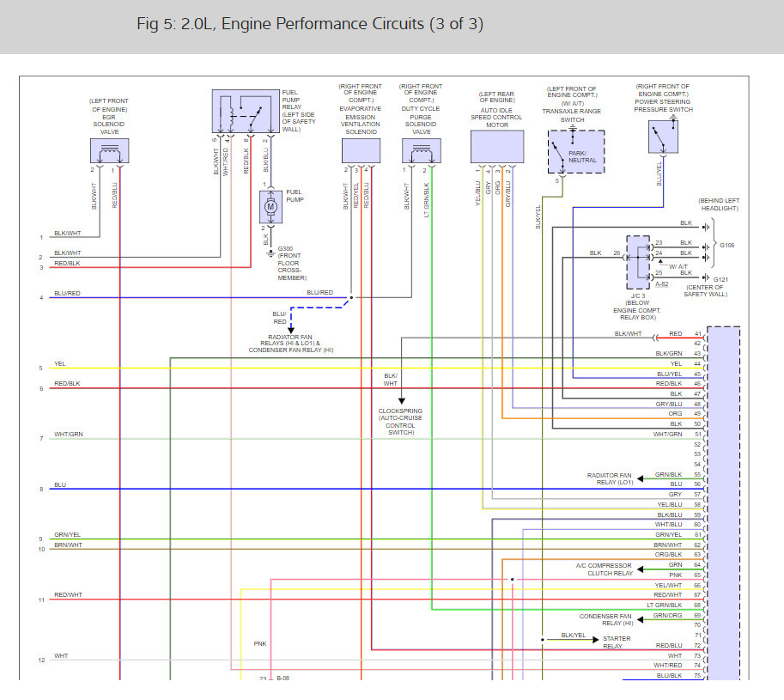Viewport: 784px width, 700px height.
Task: Click the G300 ground symbol below fuel pump
Action: (270, 253)
